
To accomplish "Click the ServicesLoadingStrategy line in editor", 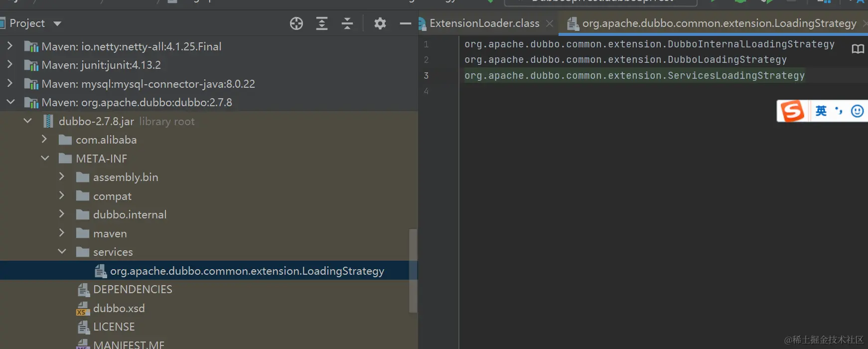I will coord(634,75).
